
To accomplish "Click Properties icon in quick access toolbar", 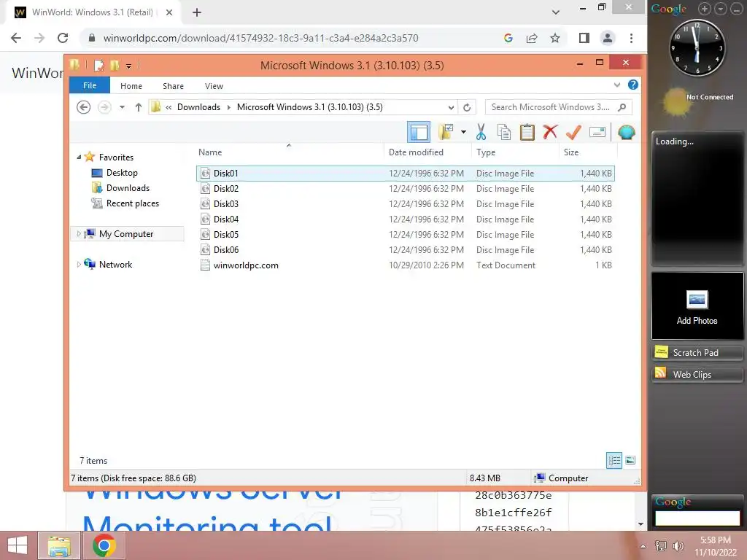I will click(x=99, y=65).
